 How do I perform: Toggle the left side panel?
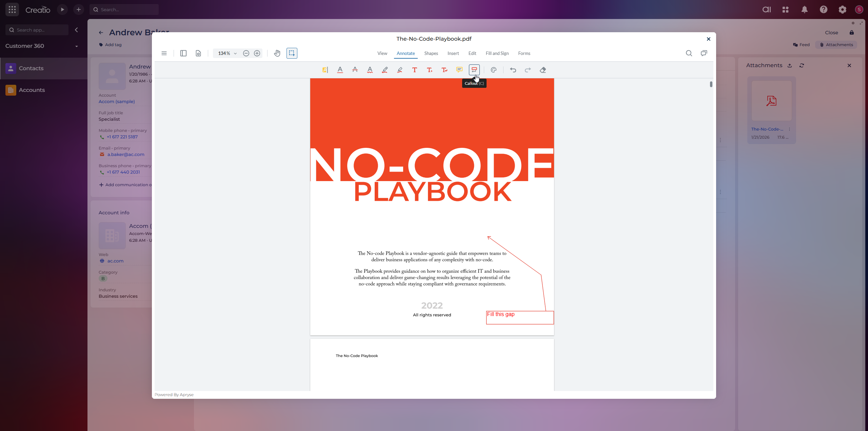[x=183, y=53]
